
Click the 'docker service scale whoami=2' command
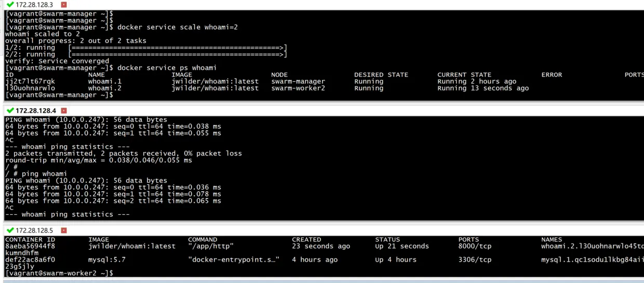pyautogui.click(x=178, y=27)
